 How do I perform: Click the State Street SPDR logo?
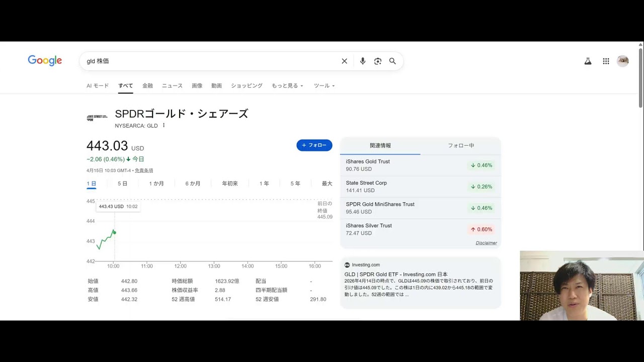point(97,118)
